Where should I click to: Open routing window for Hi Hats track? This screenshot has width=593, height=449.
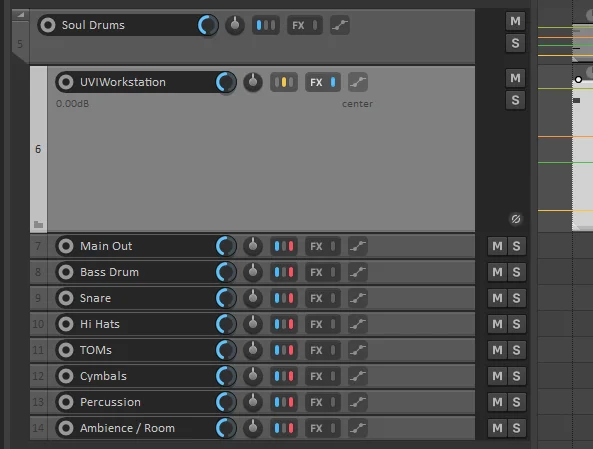point(284,324)
